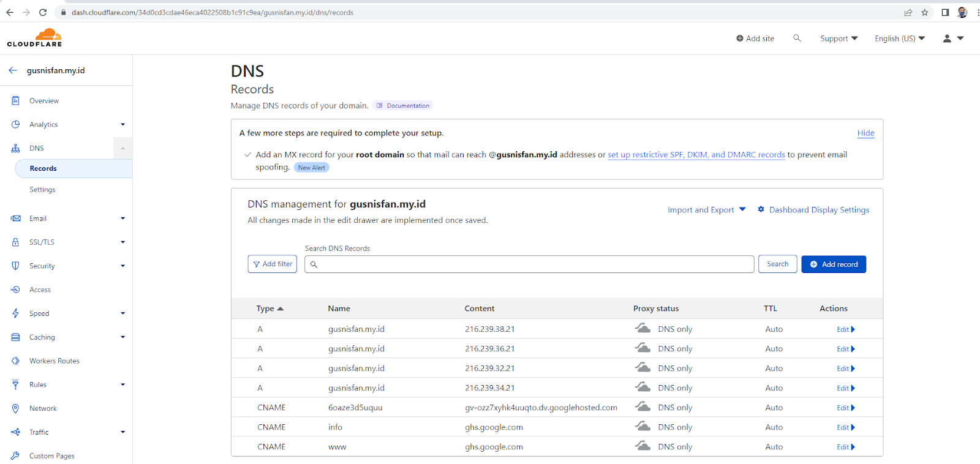Edit the 6oaze3d5uquu CNAME record

point(846,408)
